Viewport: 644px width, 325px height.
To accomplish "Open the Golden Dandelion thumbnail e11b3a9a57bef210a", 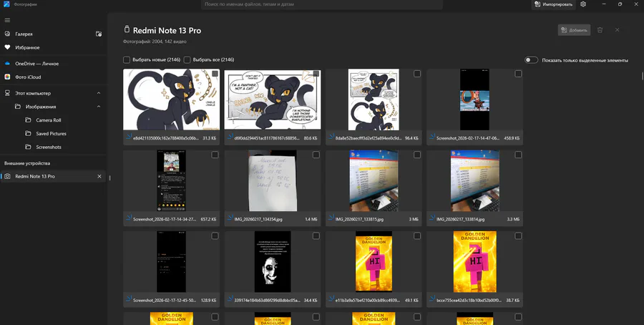I will pos(374,262).
